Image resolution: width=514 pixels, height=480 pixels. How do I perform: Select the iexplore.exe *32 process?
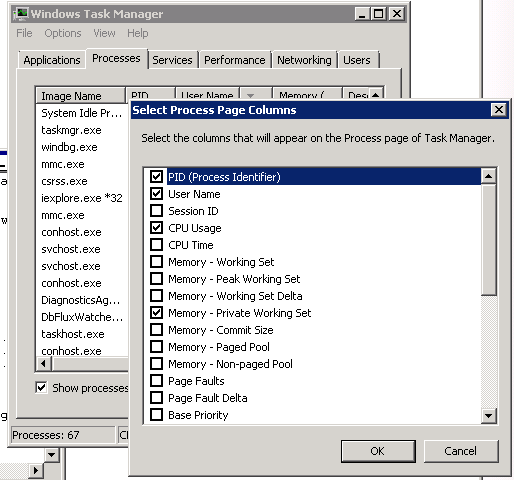[82, 198]
